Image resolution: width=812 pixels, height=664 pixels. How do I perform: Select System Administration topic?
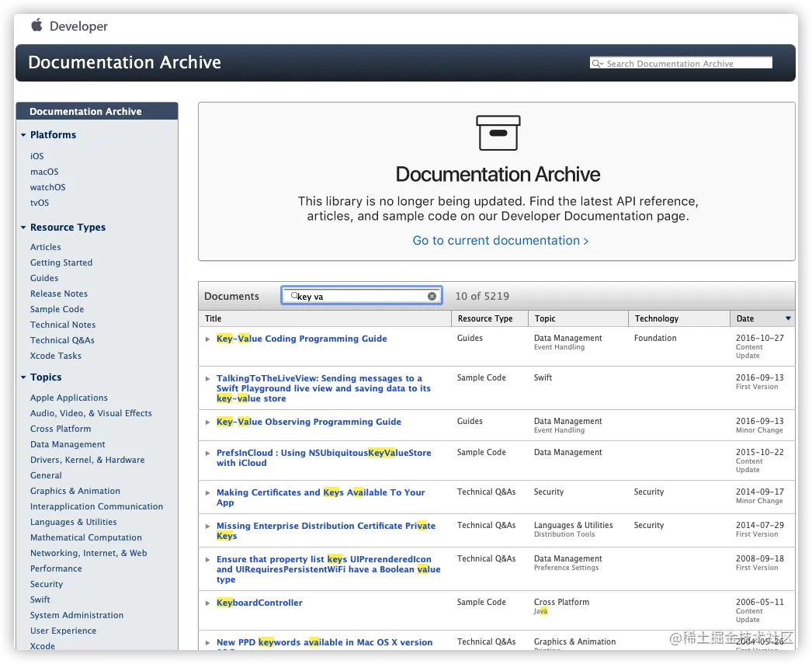pos(77,615)
